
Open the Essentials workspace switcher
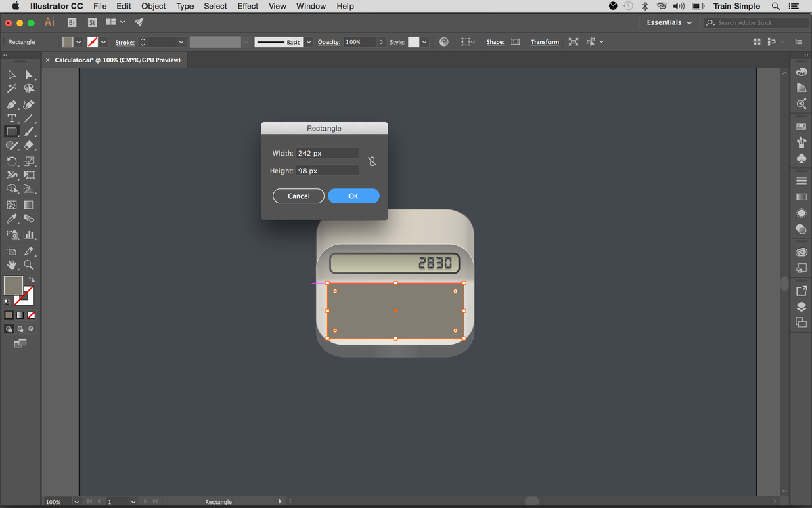pyautogui.click(x=669, y=22)
